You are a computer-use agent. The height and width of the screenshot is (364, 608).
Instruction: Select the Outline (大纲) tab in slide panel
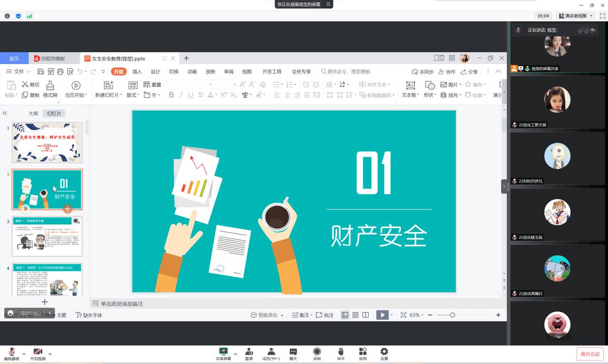pos(33,113)
